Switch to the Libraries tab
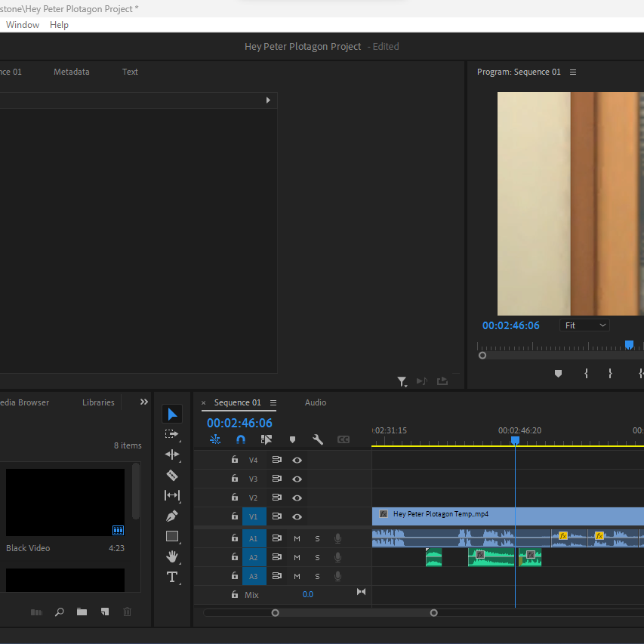The height and width of the screenshot is (644, 644). pos(98,402)
